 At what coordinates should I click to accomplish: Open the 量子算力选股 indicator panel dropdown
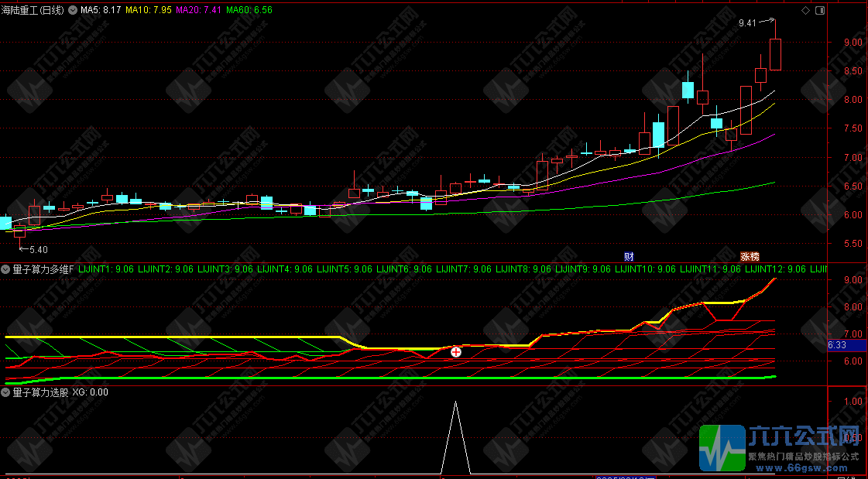(6, 392)
